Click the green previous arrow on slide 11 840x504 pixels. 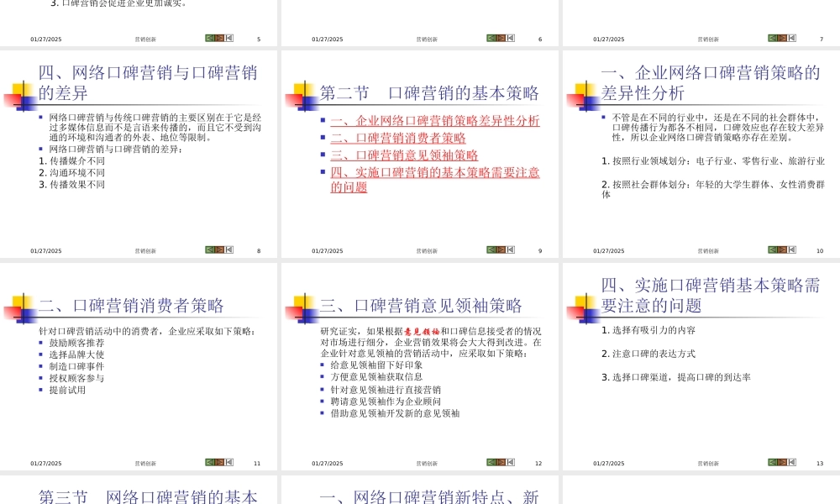click(211, 462)
